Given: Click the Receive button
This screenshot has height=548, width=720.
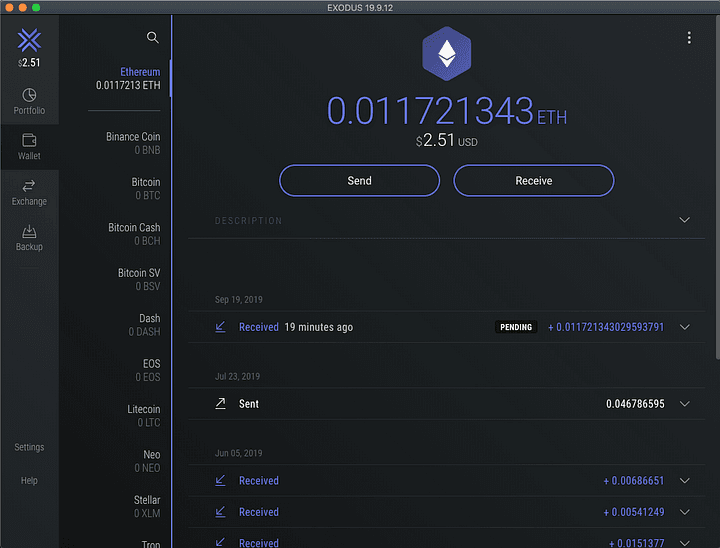Looking at the screenshot, I should (x=534, y=181).
